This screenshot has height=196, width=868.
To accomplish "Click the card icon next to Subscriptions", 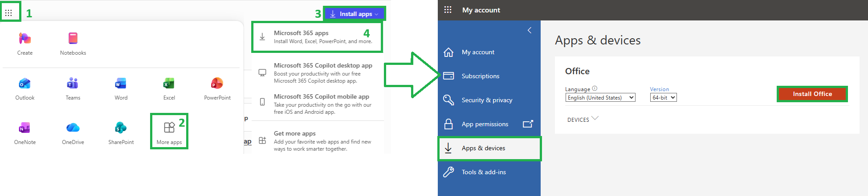I will (x=448, y=76).
